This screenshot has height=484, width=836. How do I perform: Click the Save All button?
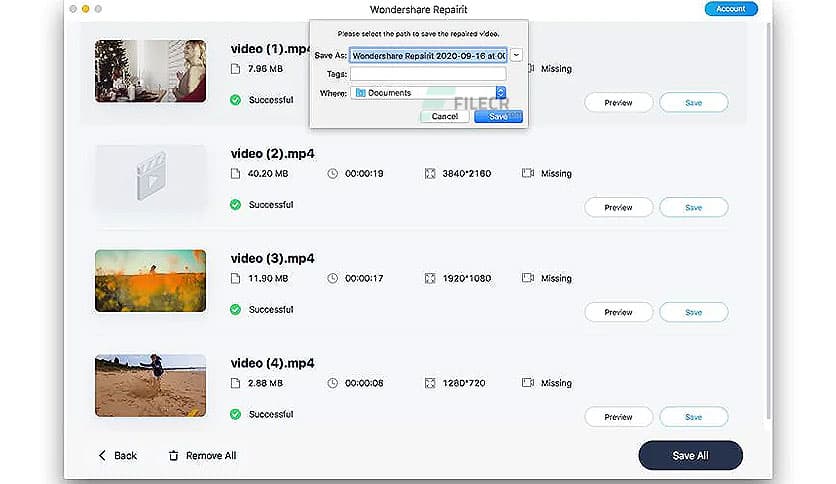pyautogui.click(x=690, y=455)
